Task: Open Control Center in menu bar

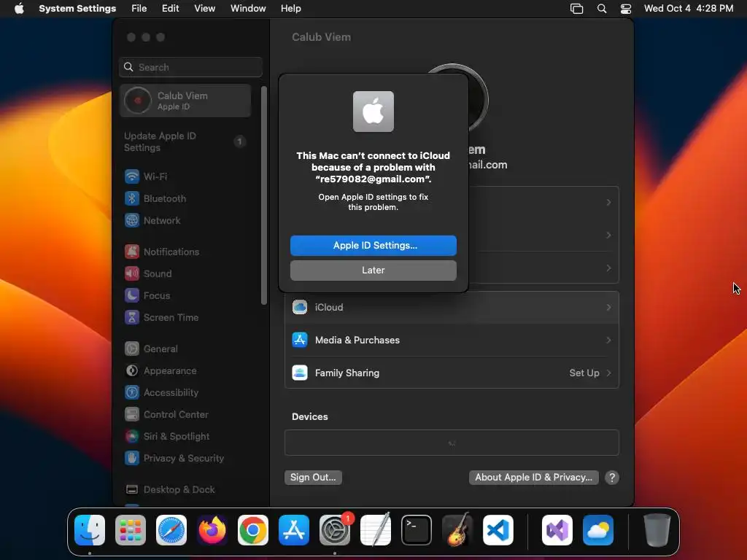Action: tap(626, 9)
